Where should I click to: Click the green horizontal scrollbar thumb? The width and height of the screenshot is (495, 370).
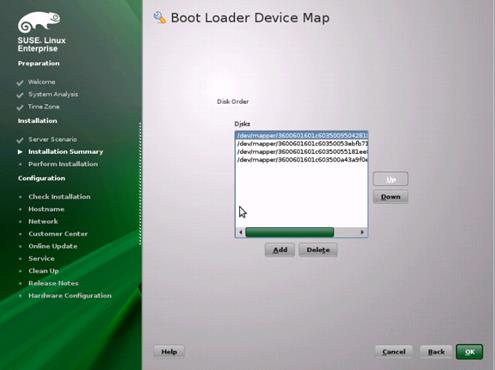(290, 232)
